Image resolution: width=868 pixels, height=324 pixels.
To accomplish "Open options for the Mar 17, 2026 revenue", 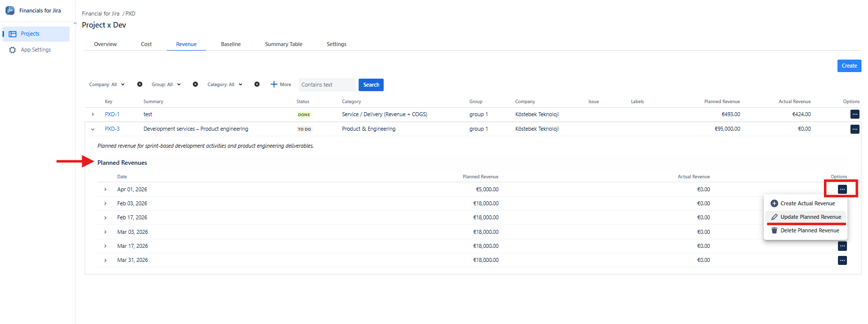I will pyautogui.click(x=842, y=246).
